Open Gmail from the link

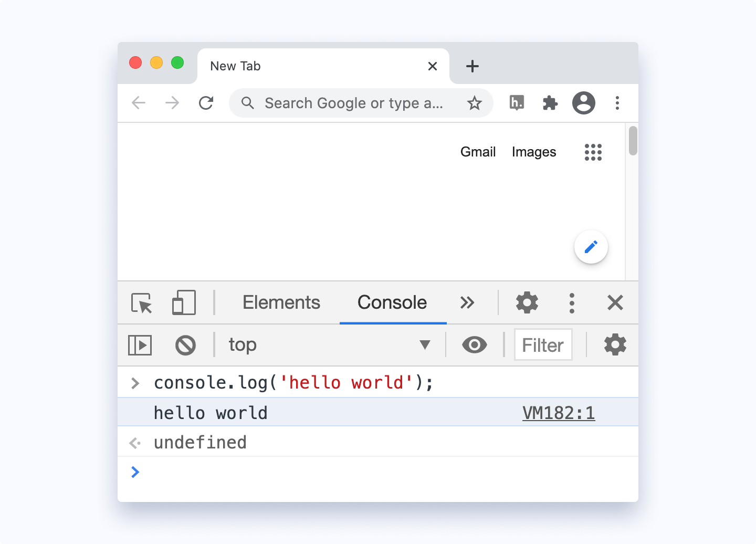click(x=478, y=152)
